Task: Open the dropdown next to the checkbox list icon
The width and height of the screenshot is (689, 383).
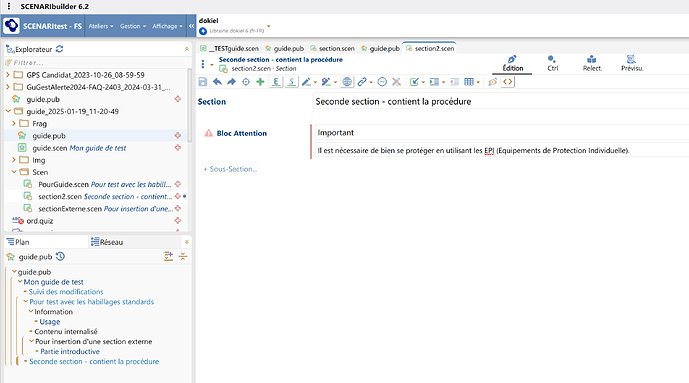Action: (x=423, y=82)
